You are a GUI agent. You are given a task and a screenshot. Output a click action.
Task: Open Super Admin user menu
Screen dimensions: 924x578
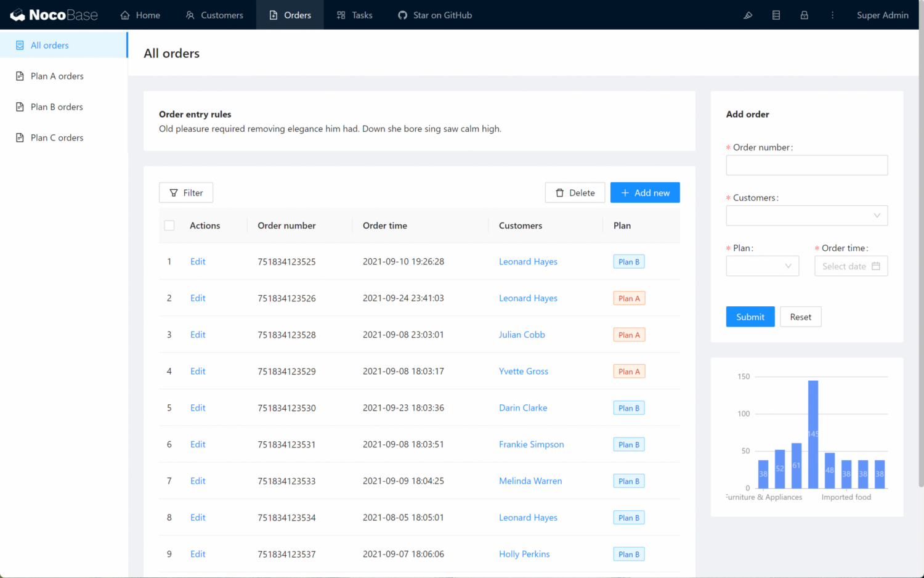pos(883,15)
